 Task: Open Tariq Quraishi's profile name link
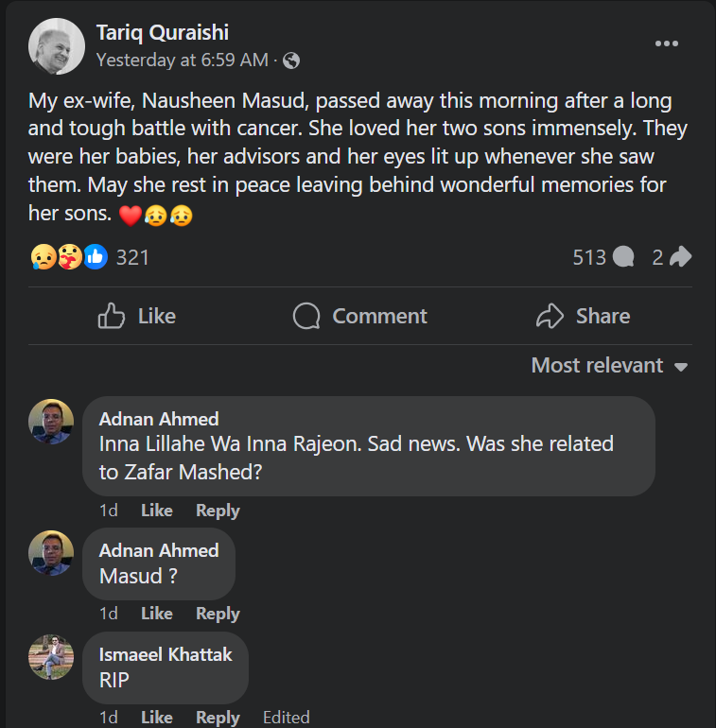(x=163, y=33)
